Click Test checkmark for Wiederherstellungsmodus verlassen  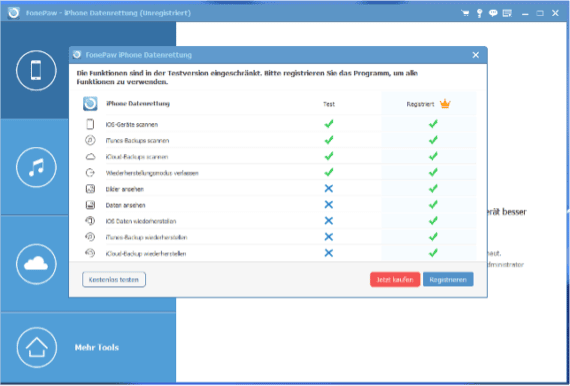(x=329, y=172)
